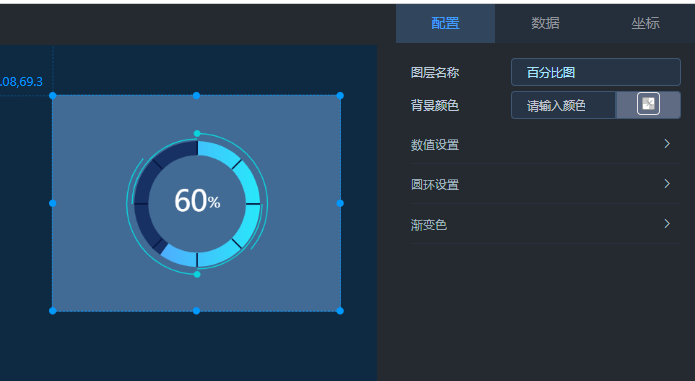This screenshot has height=381, width=695.
Task: Click the middle-right resize handle of the chart
Action: tap(340, 203)
